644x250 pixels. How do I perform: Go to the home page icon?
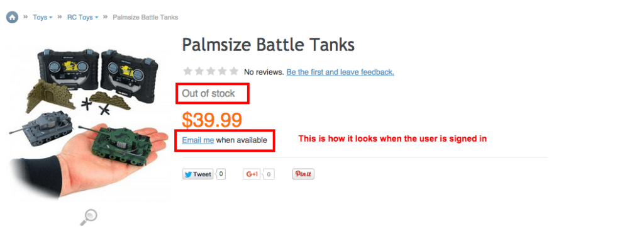click(x=13, y=17)
